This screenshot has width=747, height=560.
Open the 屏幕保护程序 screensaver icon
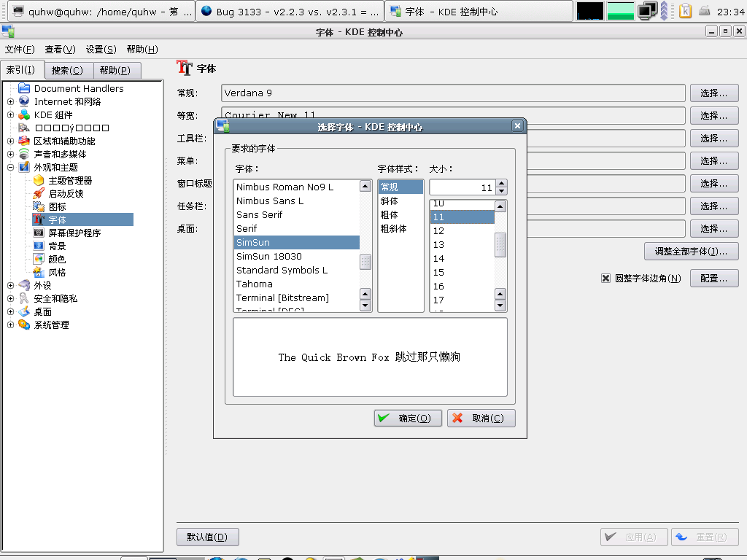pyautogui.click(x=39, y=233)
